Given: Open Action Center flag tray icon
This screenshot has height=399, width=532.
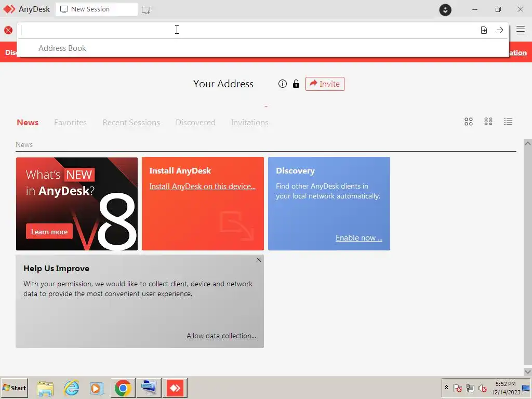Looking at the screenshot, I should click(457, 388).
